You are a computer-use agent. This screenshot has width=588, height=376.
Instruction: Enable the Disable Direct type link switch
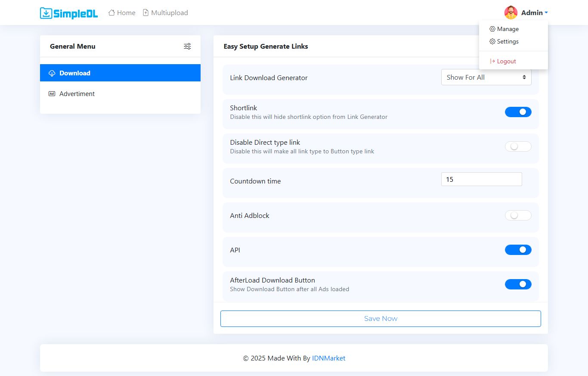(x=518, y=146)
